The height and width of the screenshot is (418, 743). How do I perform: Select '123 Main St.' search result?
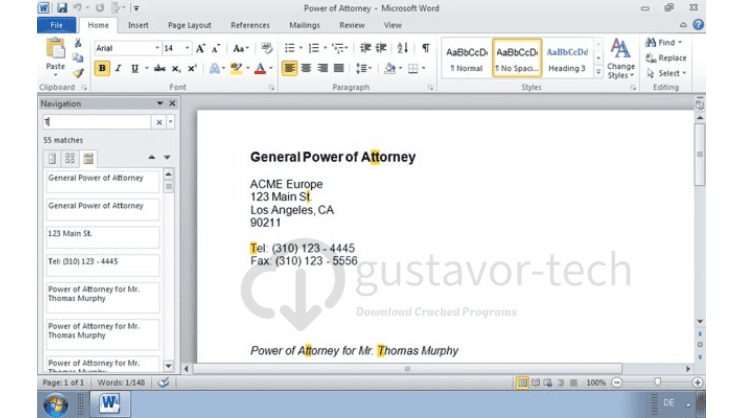[x=103, y=237]
